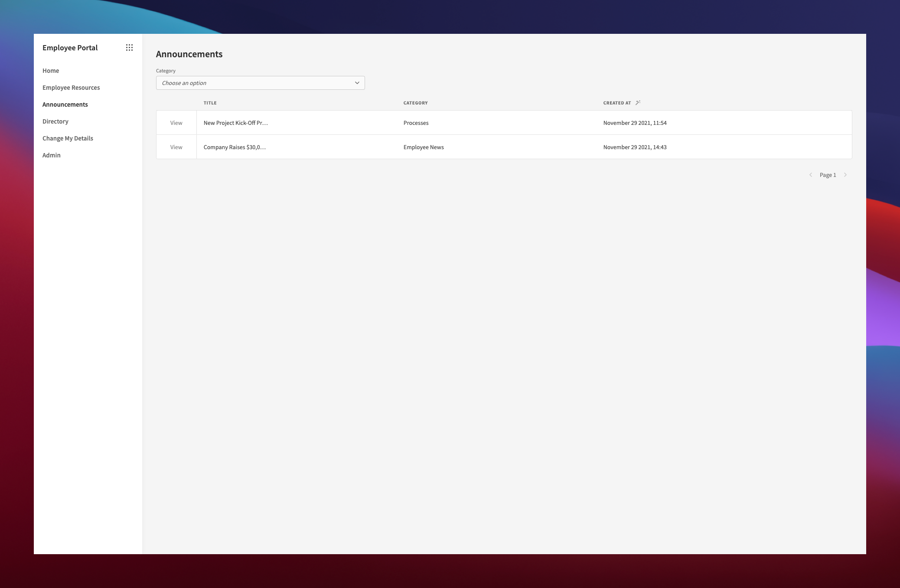Click the Announcements navigation link
The width and height of the screenshot is (900, 588).
(65, 104)
